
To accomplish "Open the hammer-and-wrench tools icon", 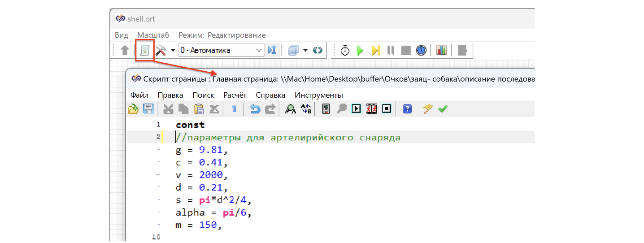I will [x=161, y=50].
